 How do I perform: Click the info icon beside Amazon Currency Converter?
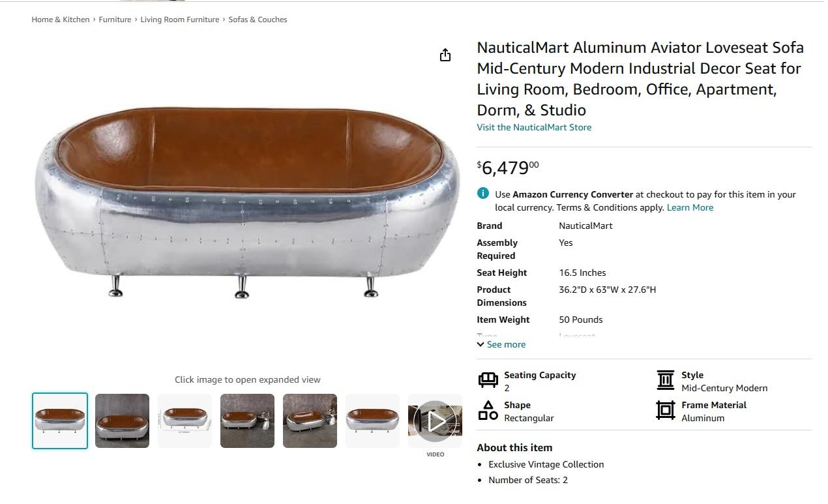483,193
